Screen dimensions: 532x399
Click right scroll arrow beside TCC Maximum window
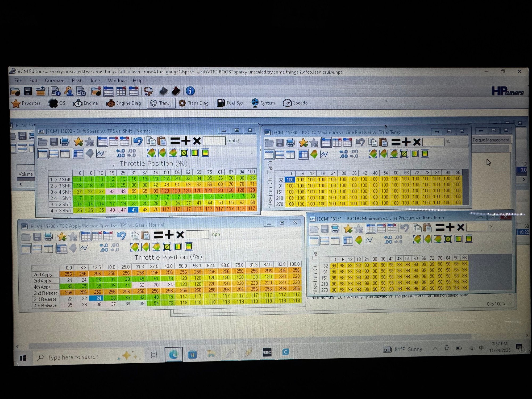coord(524,180)
